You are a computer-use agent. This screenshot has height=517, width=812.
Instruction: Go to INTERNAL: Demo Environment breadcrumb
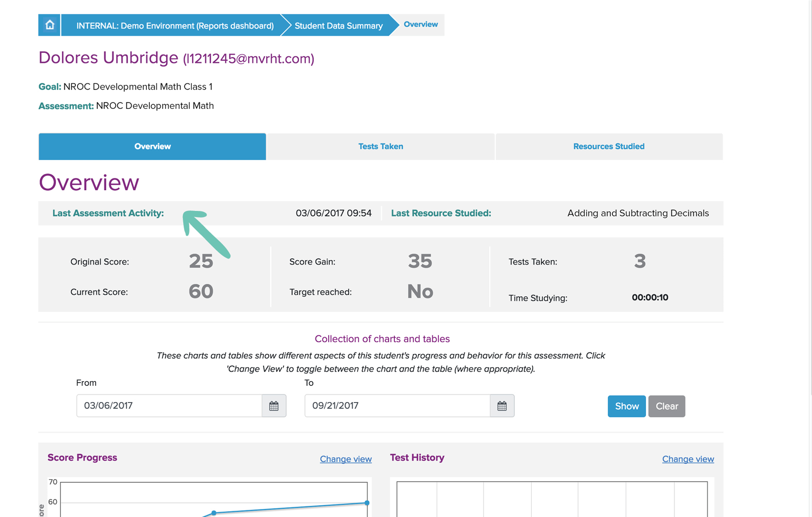[175, 26]
